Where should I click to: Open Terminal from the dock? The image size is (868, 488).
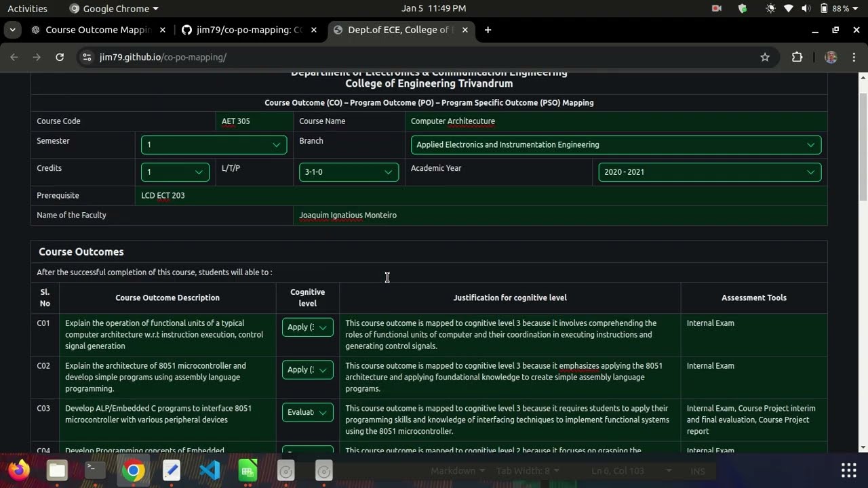coord(95,470)
